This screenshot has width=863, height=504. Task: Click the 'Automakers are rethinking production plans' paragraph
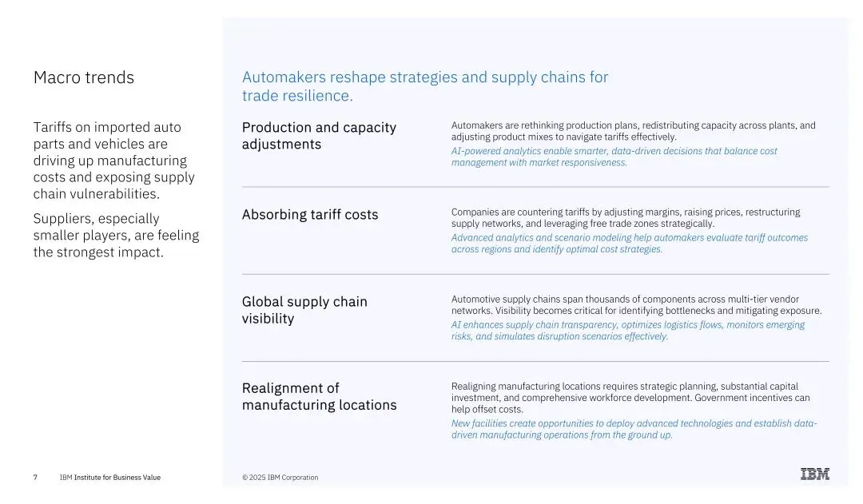(x=633, y=131)
